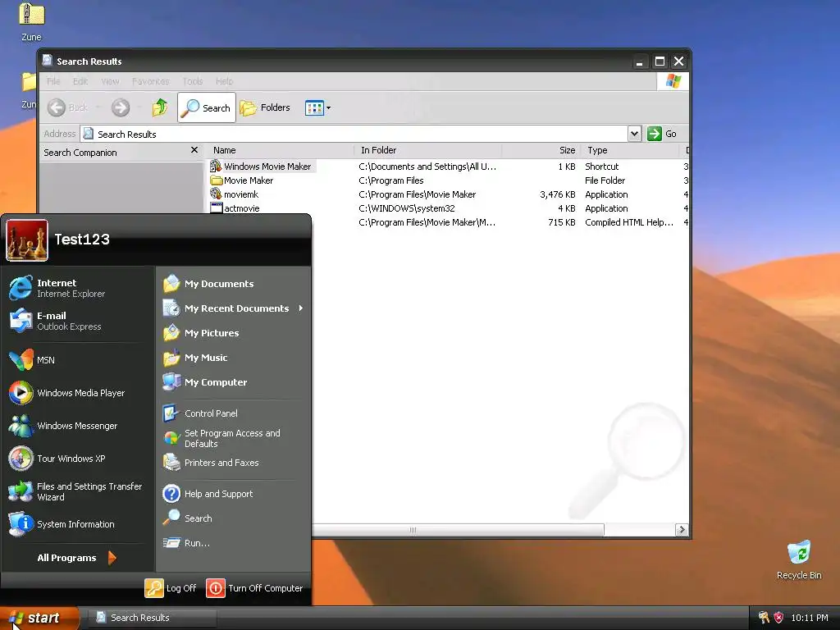Click the Forward arrow toolbar button
This screenshot has width=840, height=630.
(x=121, y=107)
